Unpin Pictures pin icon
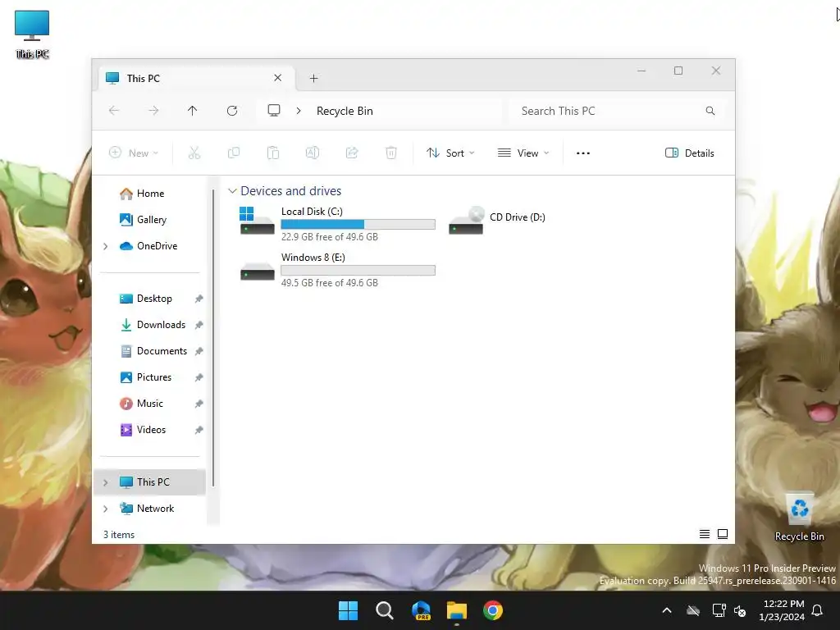Screen dimensions: 840x630 199,377
